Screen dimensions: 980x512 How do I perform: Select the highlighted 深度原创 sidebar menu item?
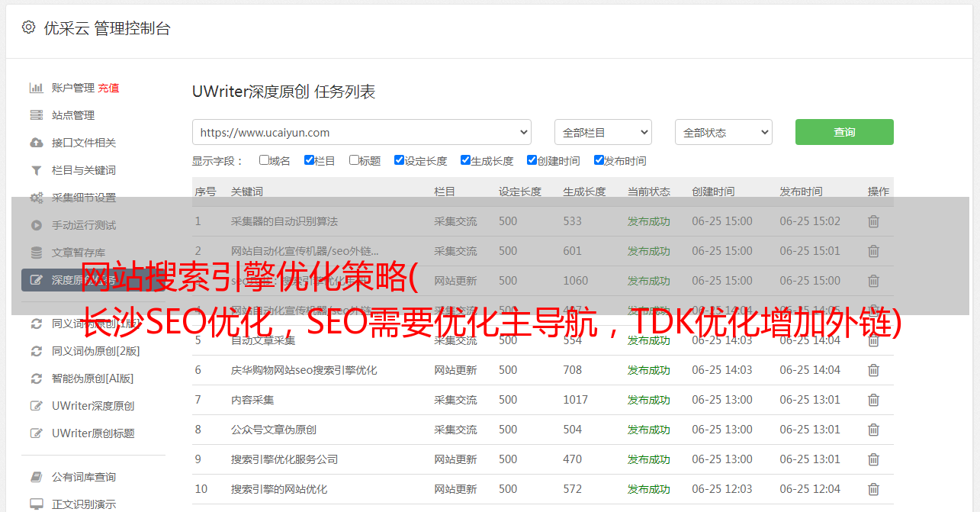[92, 280]
